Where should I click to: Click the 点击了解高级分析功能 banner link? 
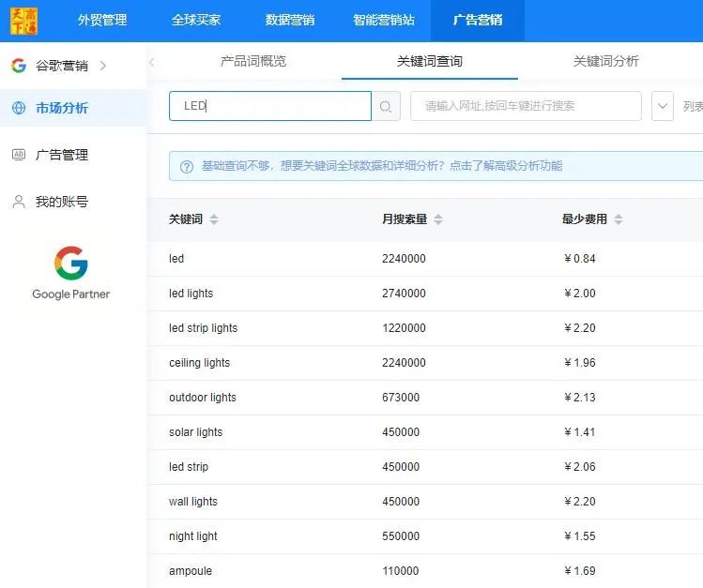pyautogui.click(x=505, y=166)
